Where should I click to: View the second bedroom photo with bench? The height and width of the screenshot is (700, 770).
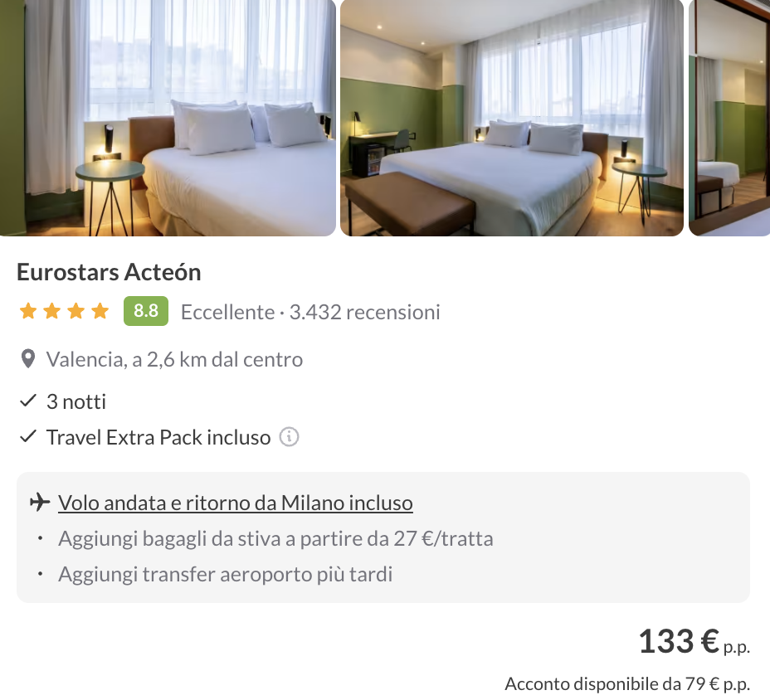click(512, 118)
